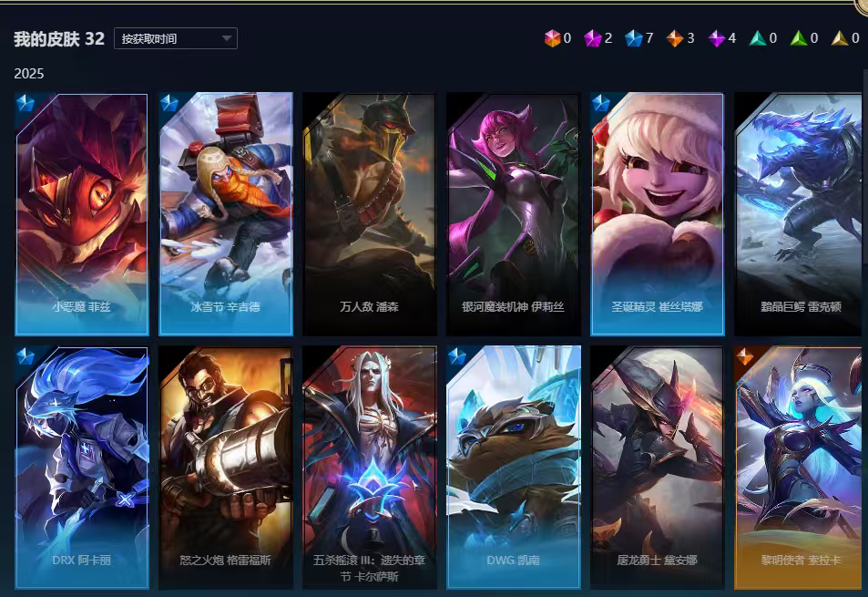Click the blue gem icon showing 7

633,38
